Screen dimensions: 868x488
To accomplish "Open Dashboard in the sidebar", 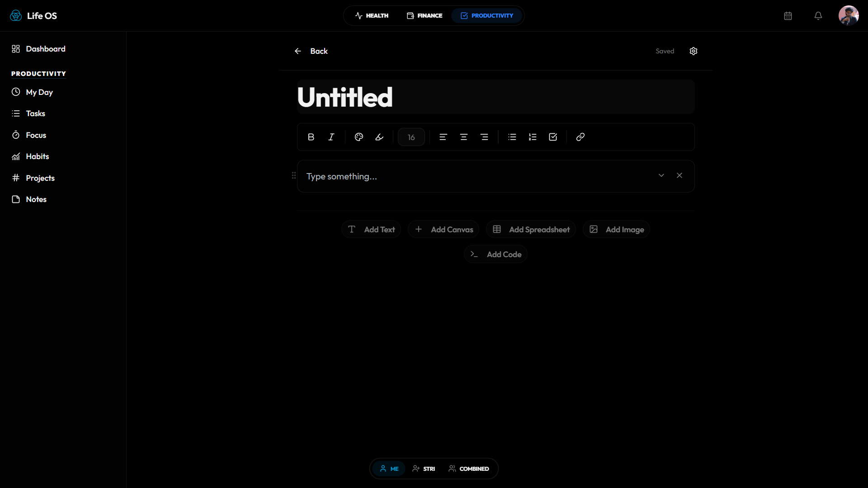I will [38, 49].
